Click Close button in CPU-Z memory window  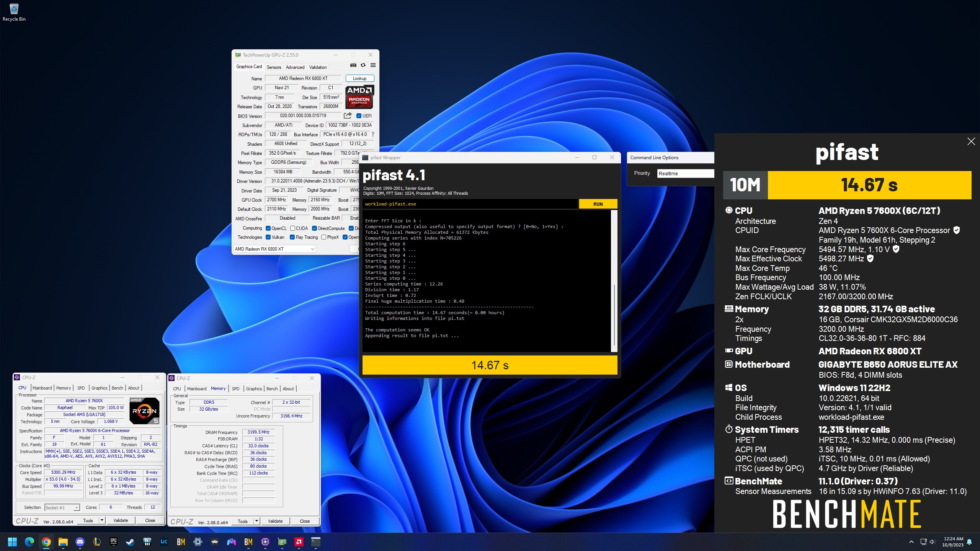[305, 521]
